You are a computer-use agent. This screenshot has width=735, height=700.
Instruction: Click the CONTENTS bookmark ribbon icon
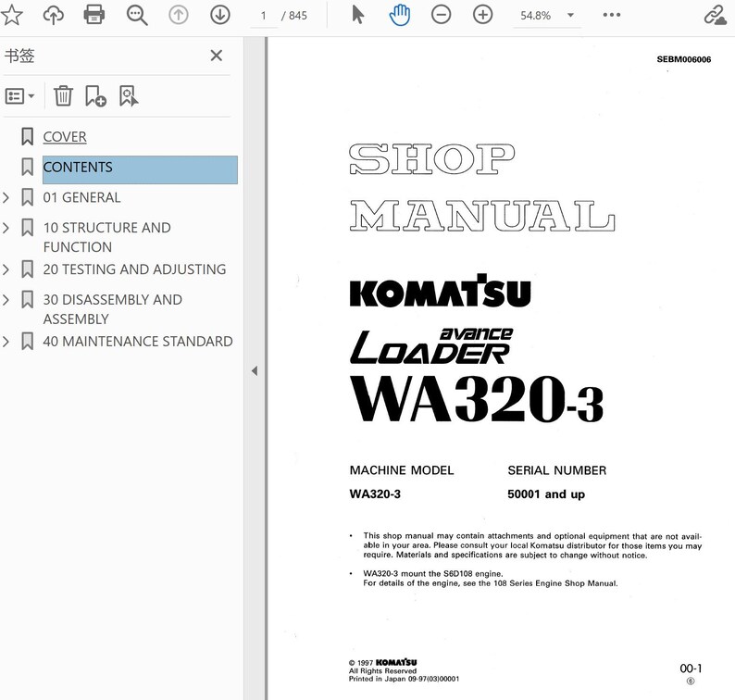[x=27, y=167]
